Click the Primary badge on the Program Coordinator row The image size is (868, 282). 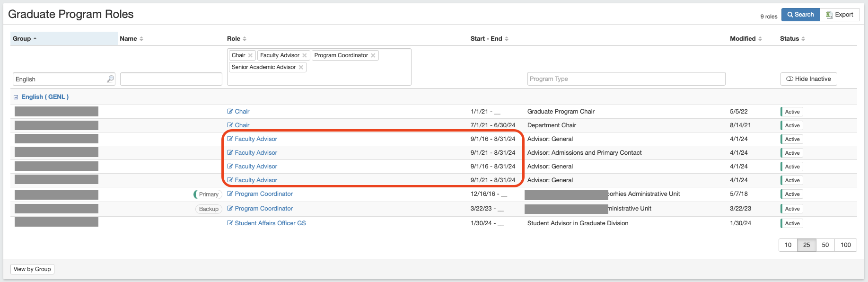pos(208,194)
